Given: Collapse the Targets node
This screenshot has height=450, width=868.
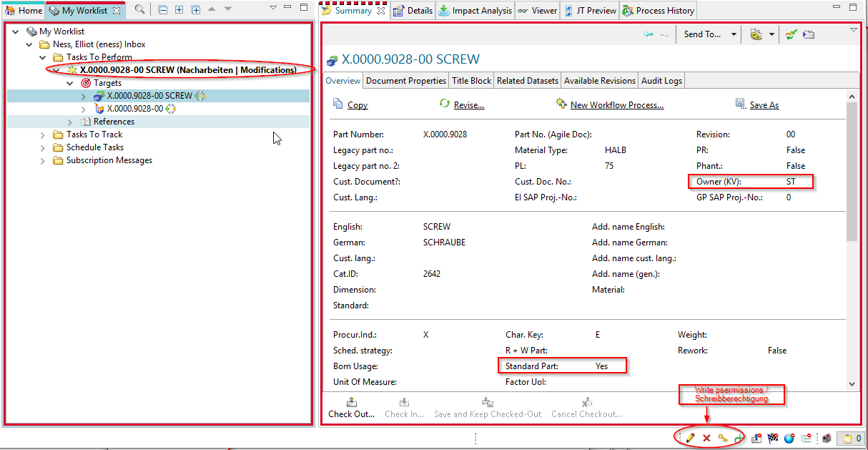Looking at the screenshot, I should [70, 83].
